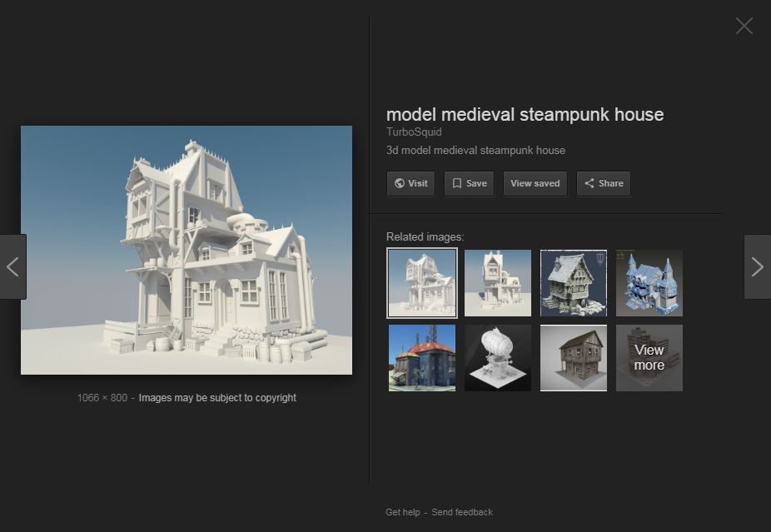Open the colorful red-roof building thumbnail

pos(422,358)
